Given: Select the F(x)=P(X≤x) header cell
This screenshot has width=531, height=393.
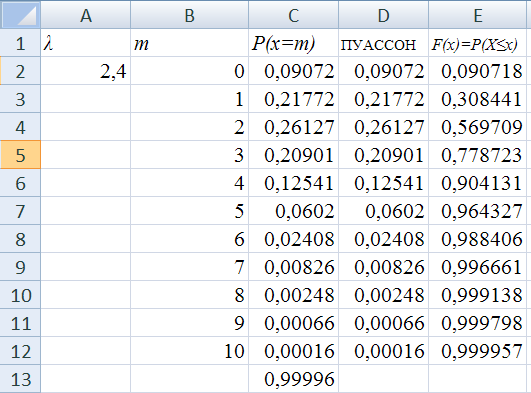Looking at the screenshot, I should [x=477, y=43].
